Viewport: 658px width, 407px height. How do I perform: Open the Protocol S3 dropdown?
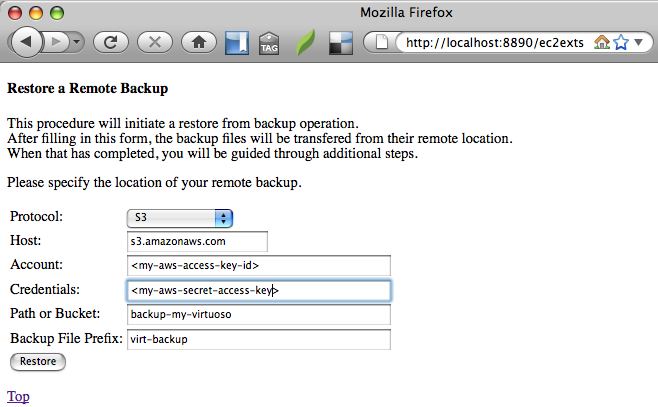[180, 218]
